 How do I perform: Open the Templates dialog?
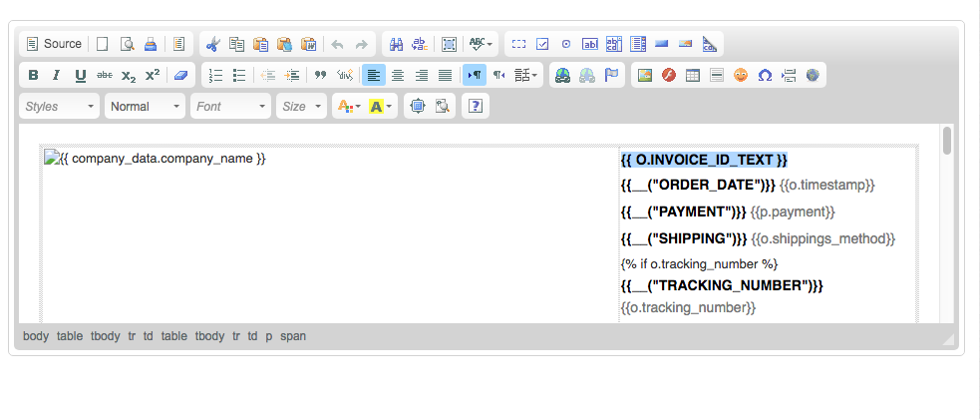(179, 44)
